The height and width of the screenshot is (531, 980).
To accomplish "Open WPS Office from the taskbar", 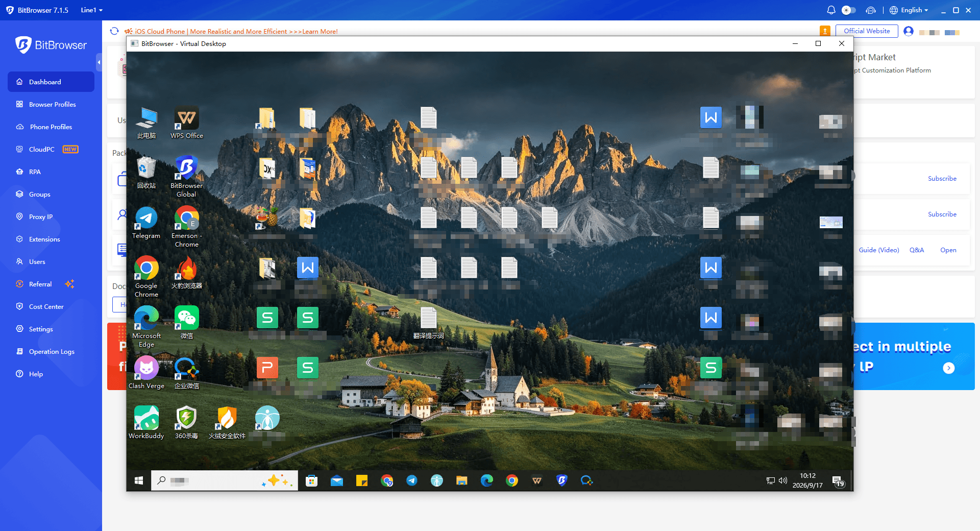I will [537, 480].
